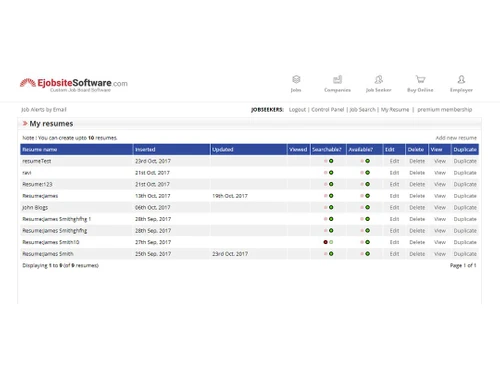Select the 23rd Oct, 2017 updated date
This screenshot has width=500, height=375.
click(230, 254)
